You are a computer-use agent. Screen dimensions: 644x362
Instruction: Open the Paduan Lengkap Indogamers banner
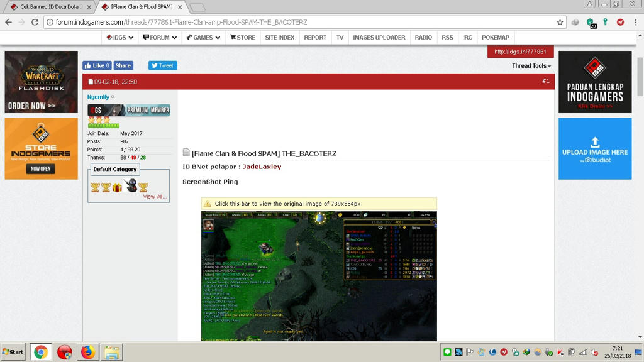[x=595, y=82]
